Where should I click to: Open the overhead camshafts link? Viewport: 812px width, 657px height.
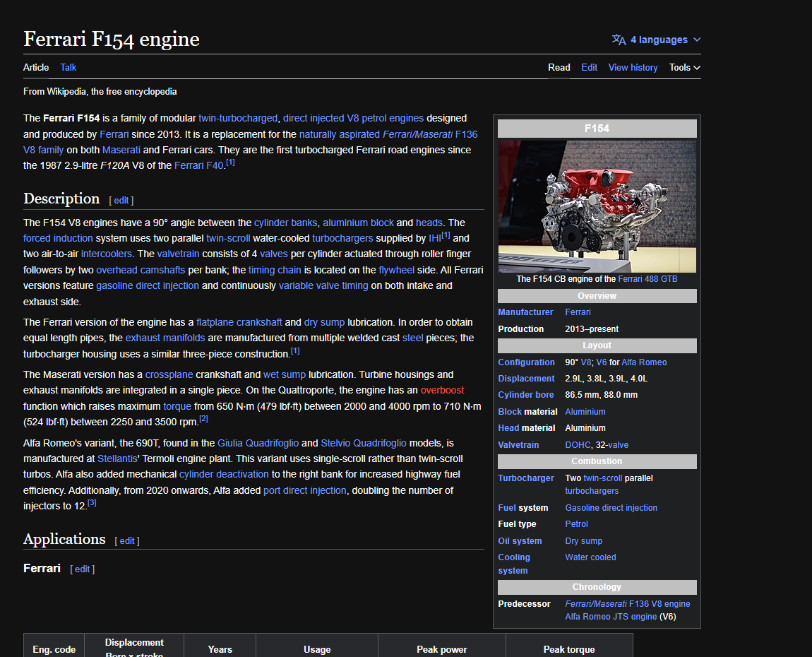(x=141, y=270)
